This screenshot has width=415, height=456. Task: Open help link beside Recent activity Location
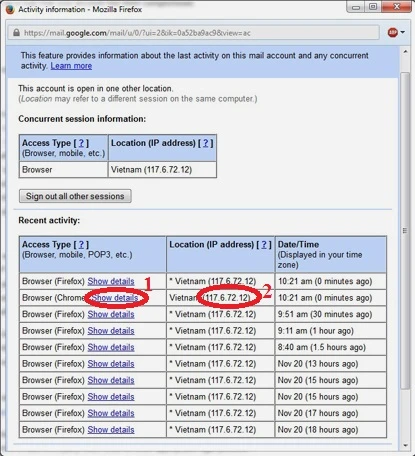coord(264,244)
